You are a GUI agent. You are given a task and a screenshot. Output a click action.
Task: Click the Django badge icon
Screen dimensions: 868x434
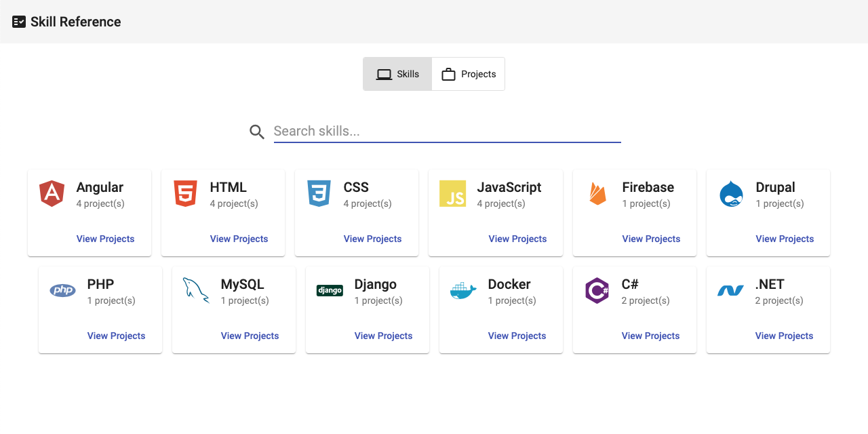pyautogui.click(x=330, y=290)
